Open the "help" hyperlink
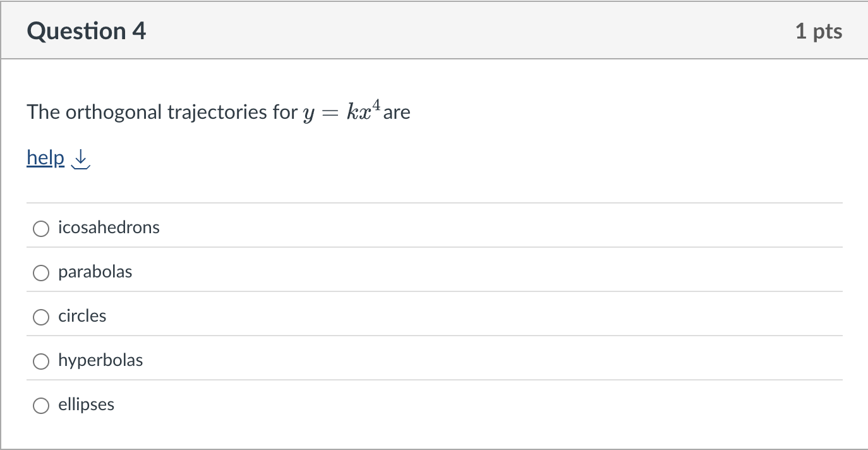 tap(44, 158)
